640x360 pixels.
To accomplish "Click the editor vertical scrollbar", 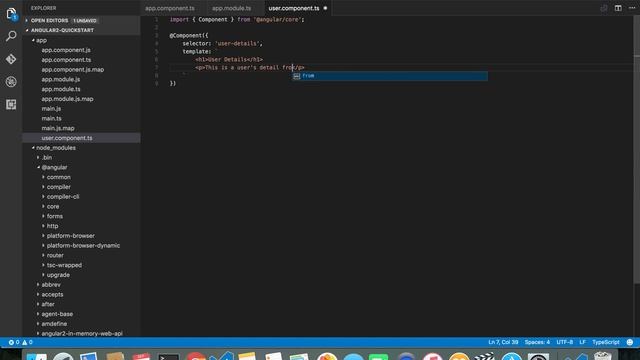I will (636, 149).
